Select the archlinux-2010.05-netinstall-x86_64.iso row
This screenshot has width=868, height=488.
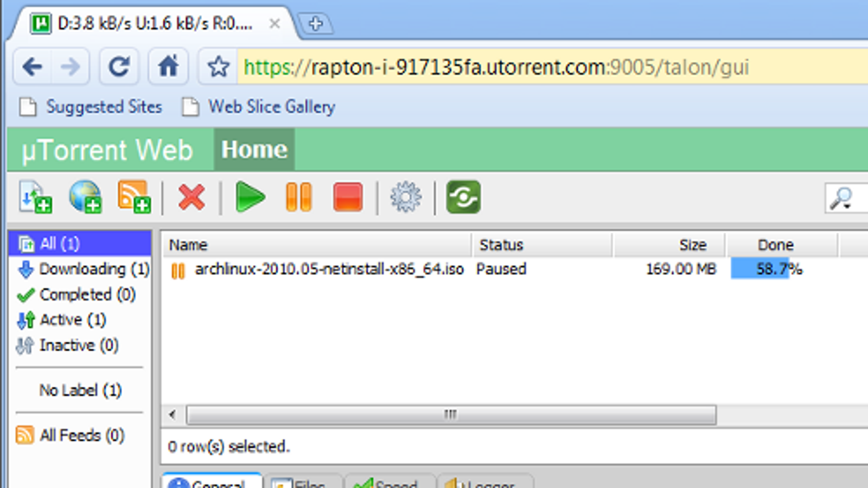click(x=329, y=269)
